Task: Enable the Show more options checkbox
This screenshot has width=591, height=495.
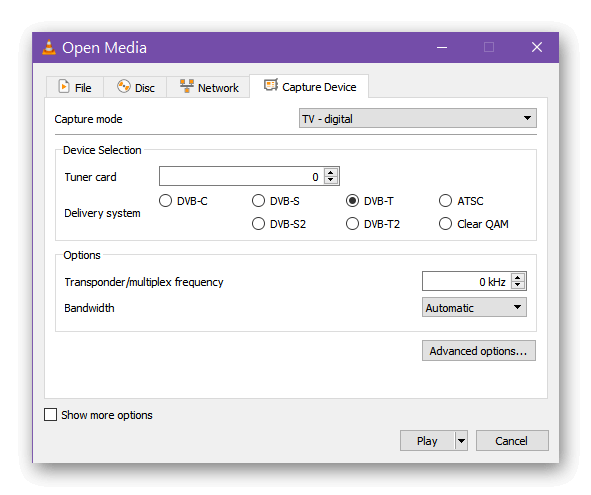Action: (51, 415)
